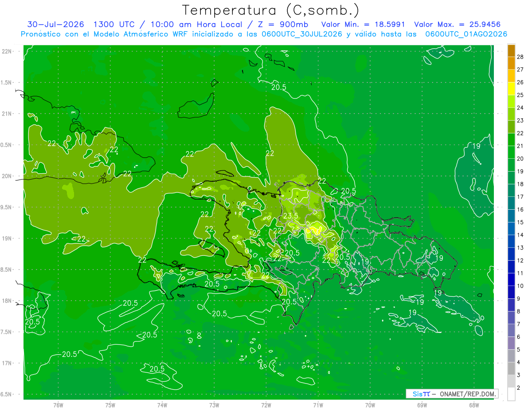Click the color scale label "10"
Screen dimensions: 532x411
tap(520, 286)
